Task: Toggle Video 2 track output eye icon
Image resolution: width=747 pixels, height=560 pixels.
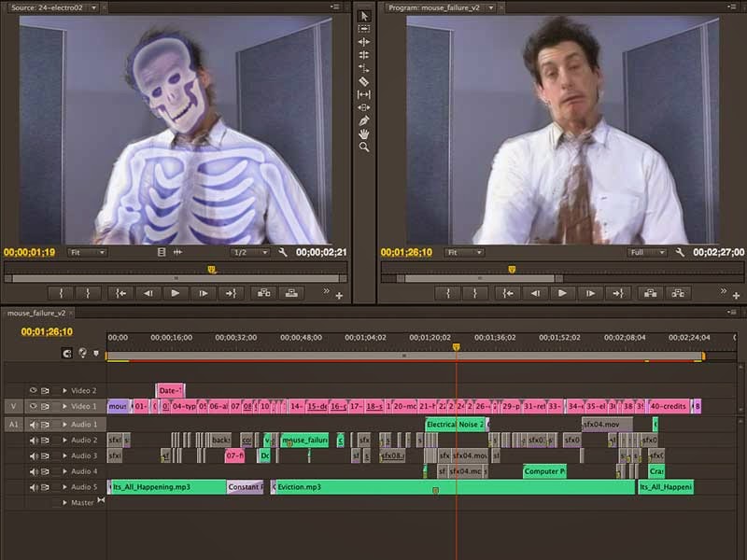Action: pyautogui.click(x=33, y=390)
